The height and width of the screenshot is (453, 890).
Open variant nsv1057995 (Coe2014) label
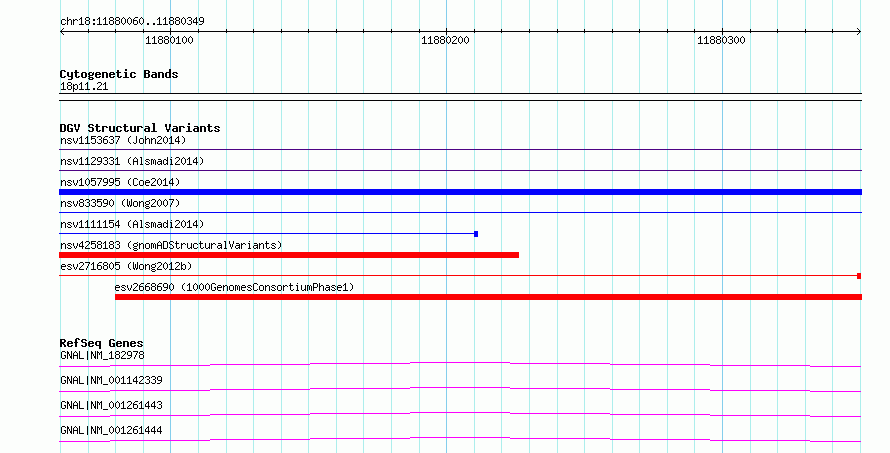[120, 182]
